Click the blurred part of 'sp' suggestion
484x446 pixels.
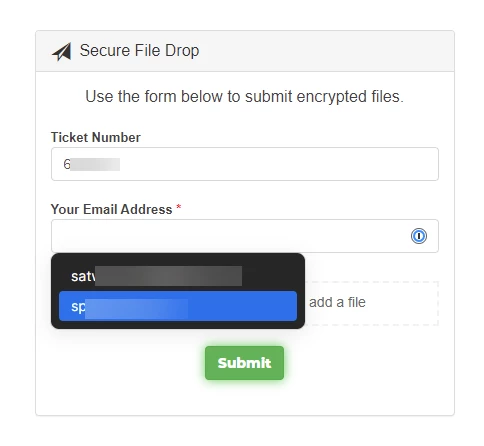(x=136, y=309)
